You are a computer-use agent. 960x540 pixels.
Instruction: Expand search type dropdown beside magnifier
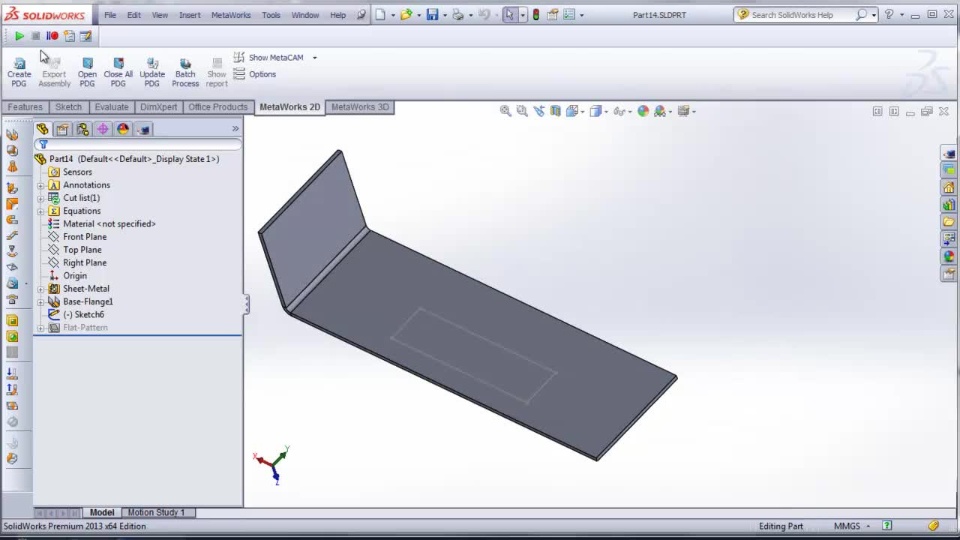(874, 15)
